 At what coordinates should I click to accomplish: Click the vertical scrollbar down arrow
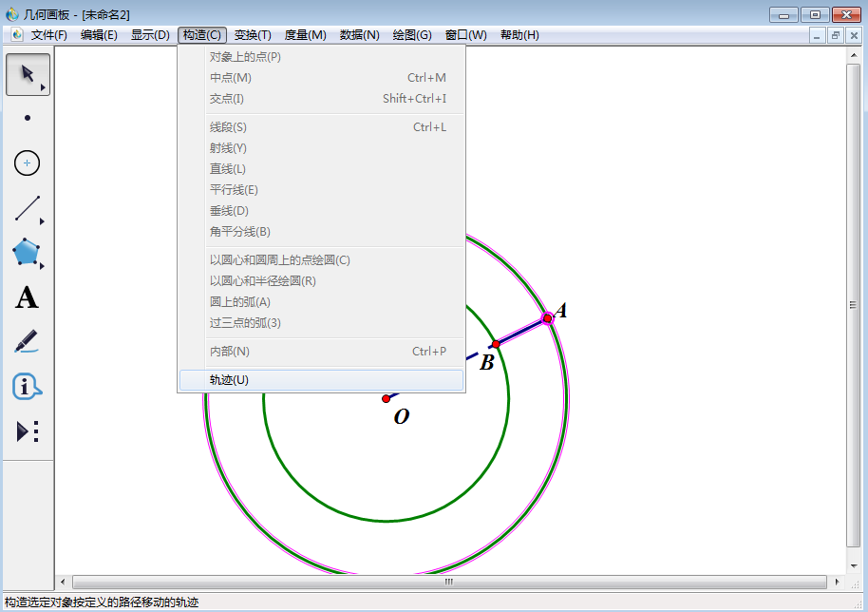pyautogui.click(x=854, y=565)
